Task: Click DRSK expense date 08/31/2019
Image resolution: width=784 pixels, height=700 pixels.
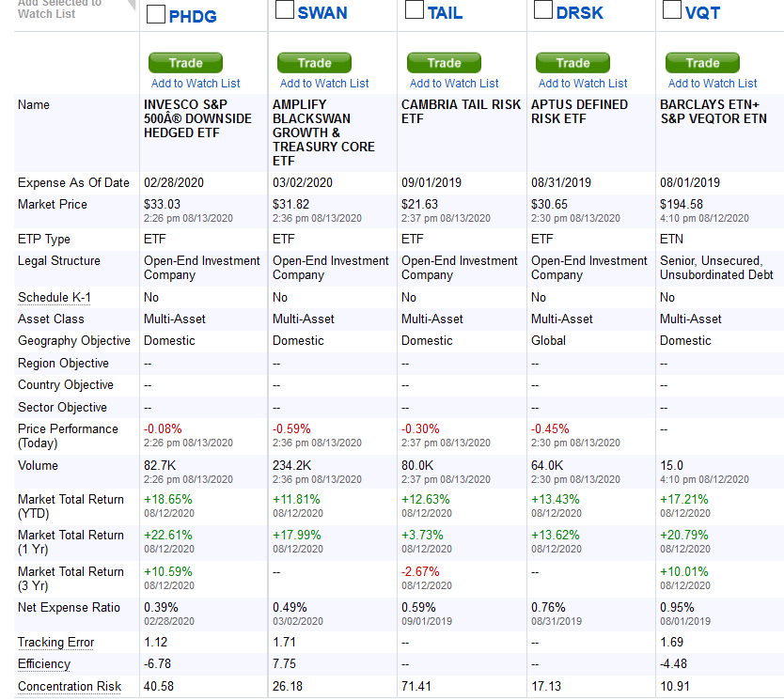Action: [560, 183]
